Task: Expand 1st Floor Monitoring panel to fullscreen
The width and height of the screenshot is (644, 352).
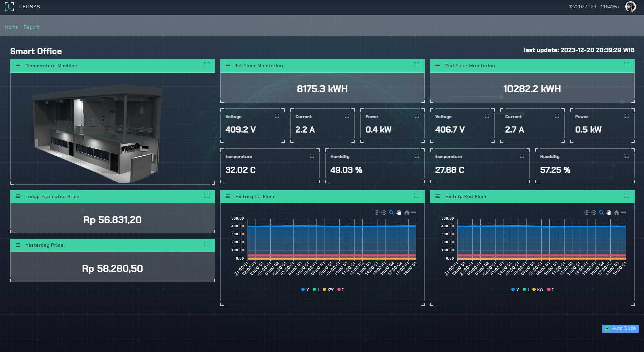Action: [417, 65]
